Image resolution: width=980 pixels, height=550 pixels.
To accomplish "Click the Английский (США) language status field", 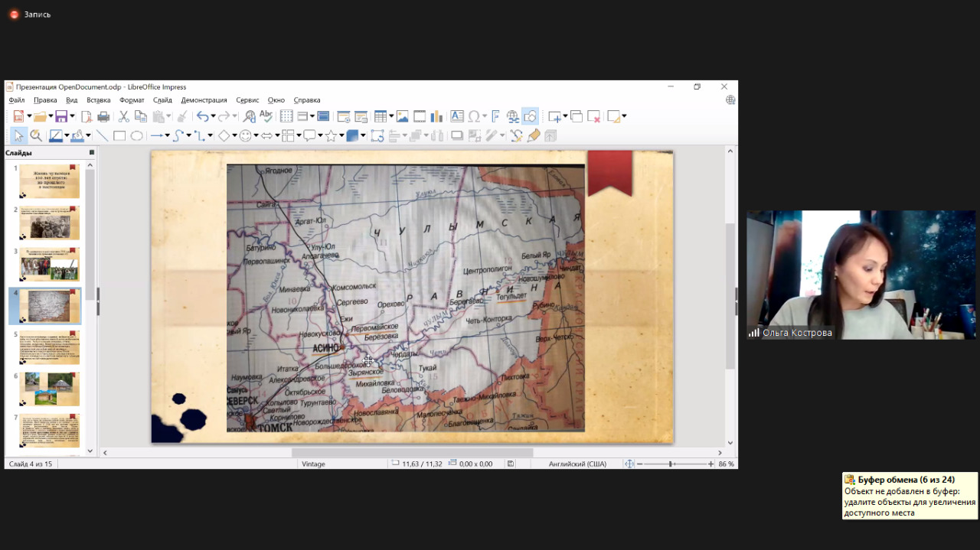I will click(578, 464).
